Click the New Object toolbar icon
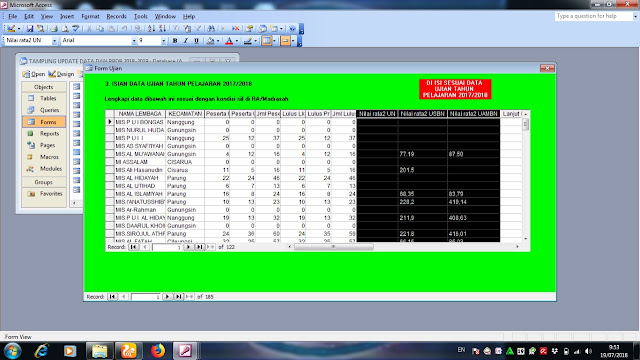 tap(274, 29)
